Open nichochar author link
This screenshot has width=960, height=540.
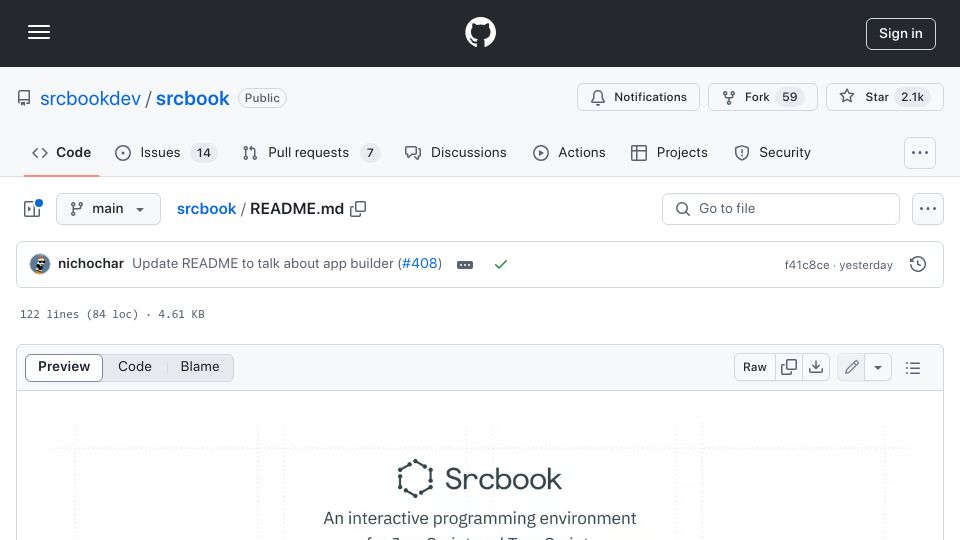pos(91,263)
